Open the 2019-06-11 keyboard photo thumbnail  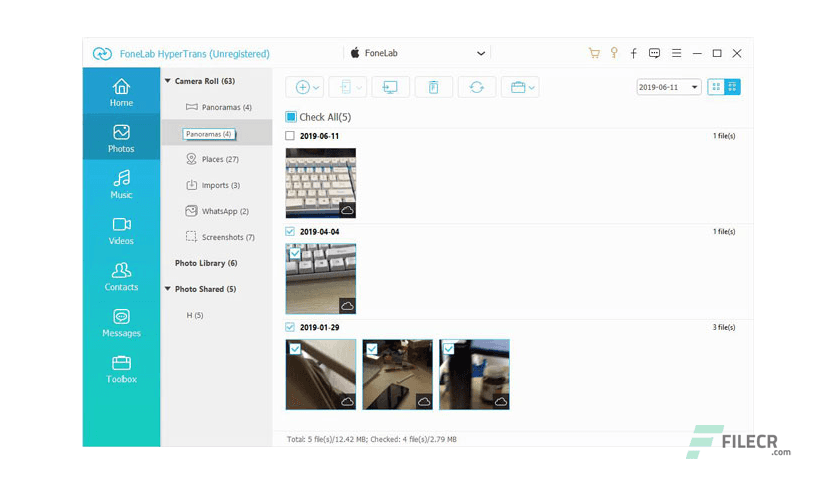[x=320, y=183]
